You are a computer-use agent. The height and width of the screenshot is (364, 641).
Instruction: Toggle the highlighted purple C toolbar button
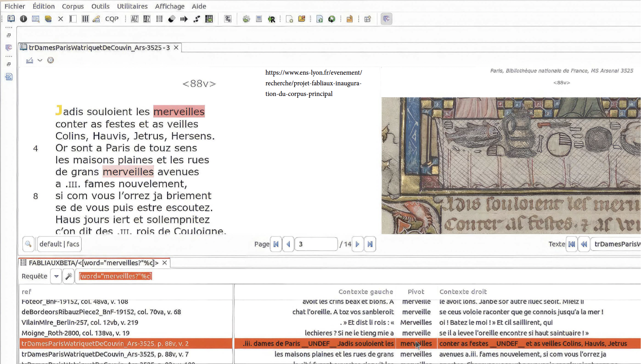tap(386, 19)
